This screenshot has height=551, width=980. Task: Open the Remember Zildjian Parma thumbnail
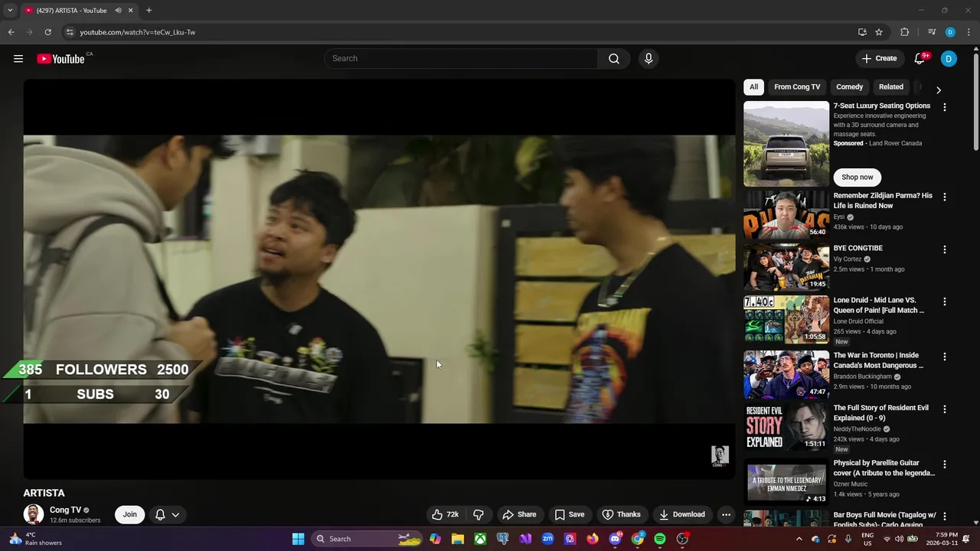click(x=786, y=215)
